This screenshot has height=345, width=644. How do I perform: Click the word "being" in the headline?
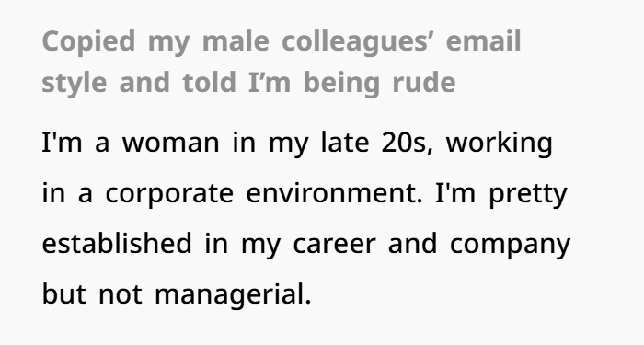pos(341,84)
